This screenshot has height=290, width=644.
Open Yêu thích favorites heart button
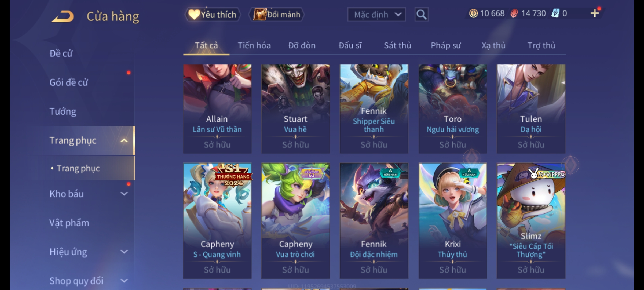click(213, 15)
